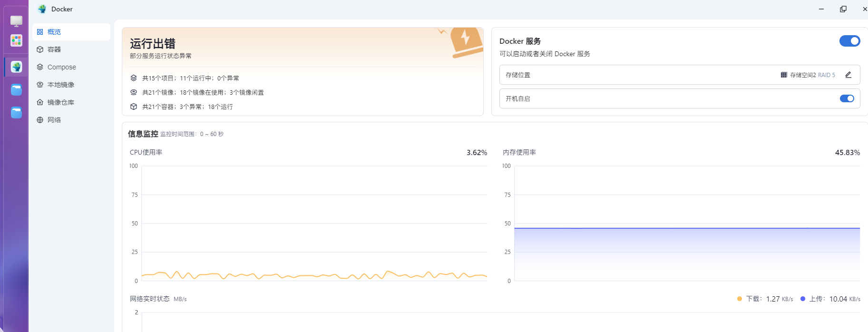
Task: Click the 存储位置 field row
Action: pos(680,75)
